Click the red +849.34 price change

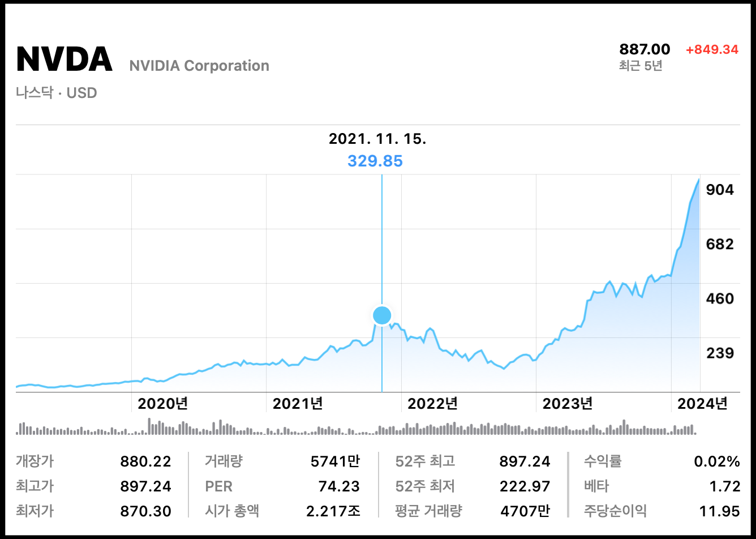click(712, 49)
